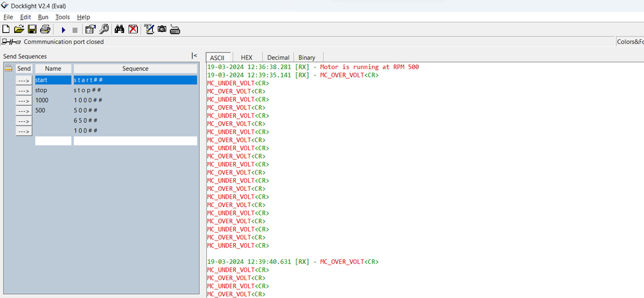
Task: Start communication with the blue play icon
Action: [x=63, y=30]
